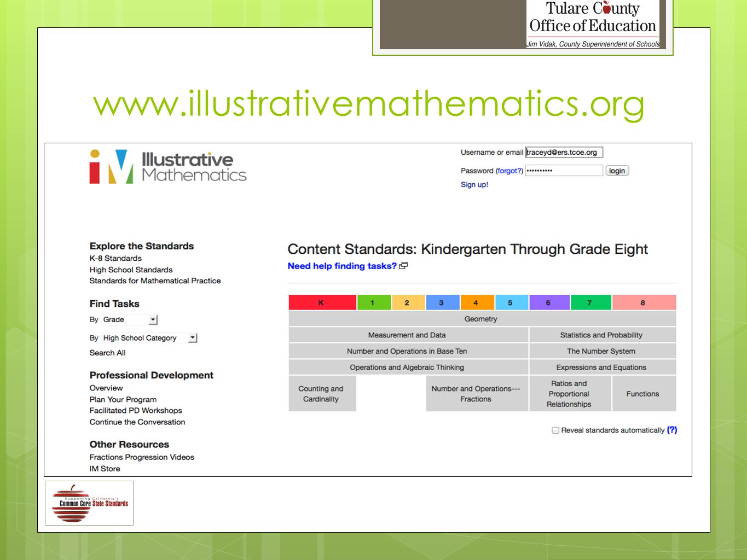Click the Find Tasks heading
Screen dimensions: 747x560
point(114,304)
